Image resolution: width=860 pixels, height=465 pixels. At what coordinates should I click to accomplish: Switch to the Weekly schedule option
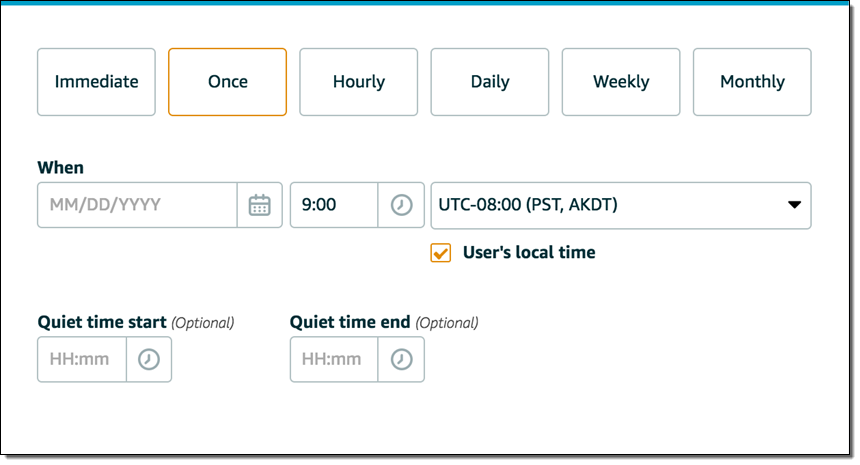(x=621, y=82)
